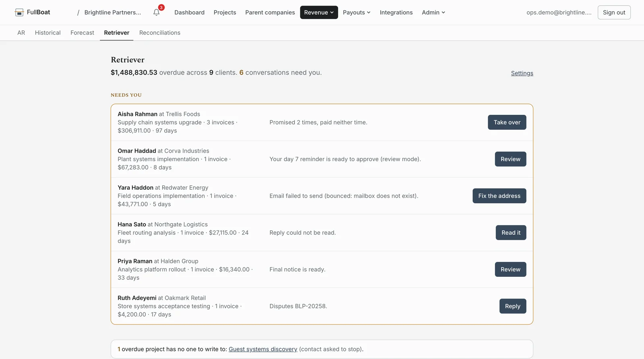
Task: Click the name Omar Haddad
Action: tap(137, 151)
